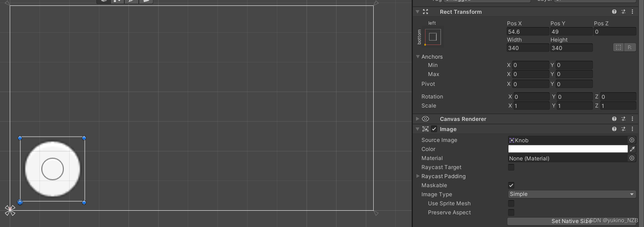Click the Canvas Renderer eye icon
The width and height of the screenshot is (644, 227).
[425, 119]
